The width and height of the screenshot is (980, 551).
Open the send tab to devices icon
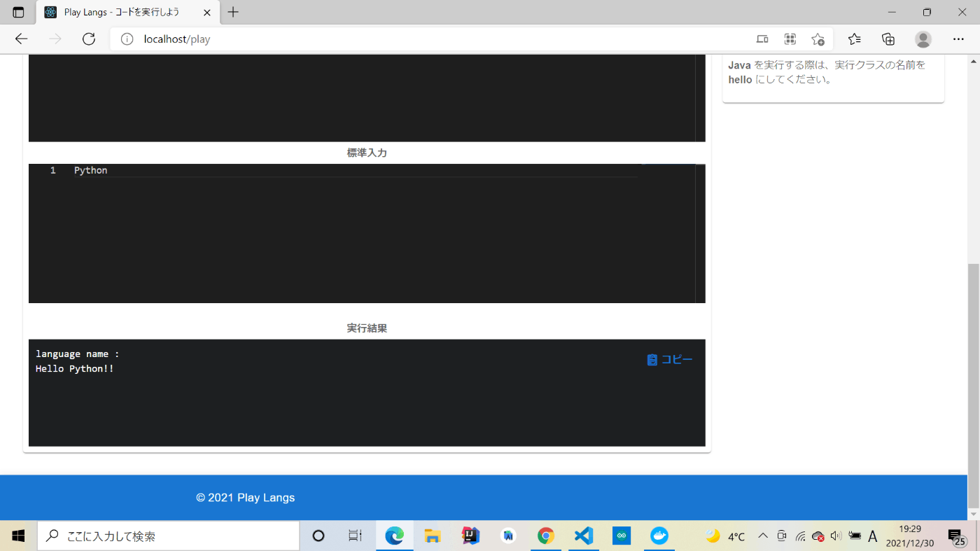tap(762, 39)
